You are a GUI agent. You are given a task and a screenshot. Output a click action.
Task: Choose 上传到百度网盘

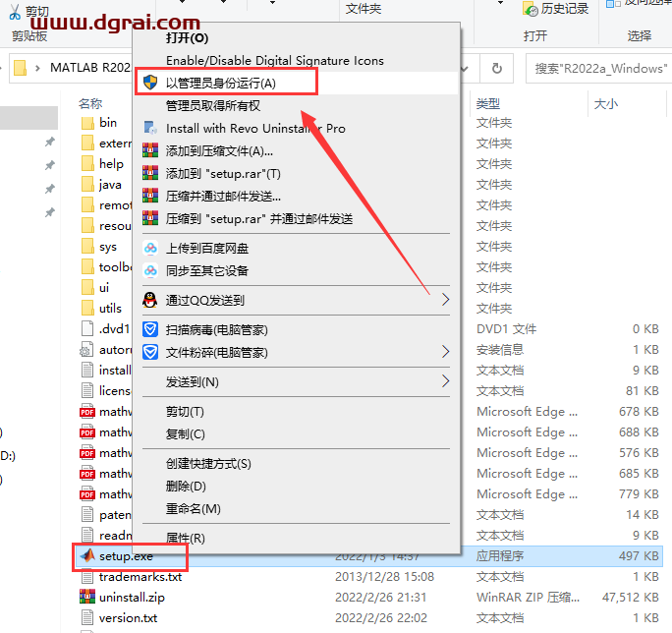[207, 249]
